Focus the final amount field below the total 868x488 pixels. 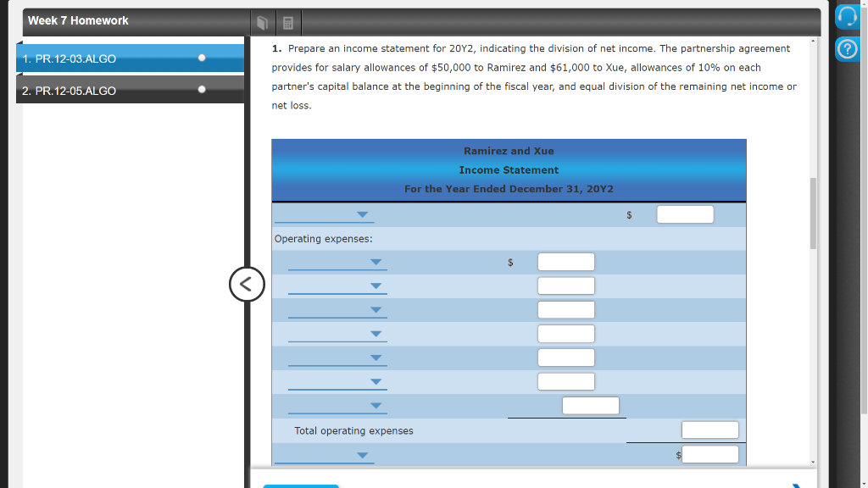(710, 454)
